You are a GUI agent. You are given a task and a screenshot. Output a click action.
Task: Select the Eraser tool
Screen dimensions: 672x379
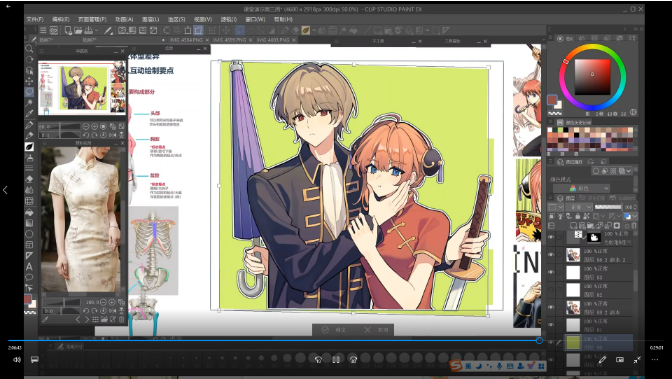tap(29, 179)
